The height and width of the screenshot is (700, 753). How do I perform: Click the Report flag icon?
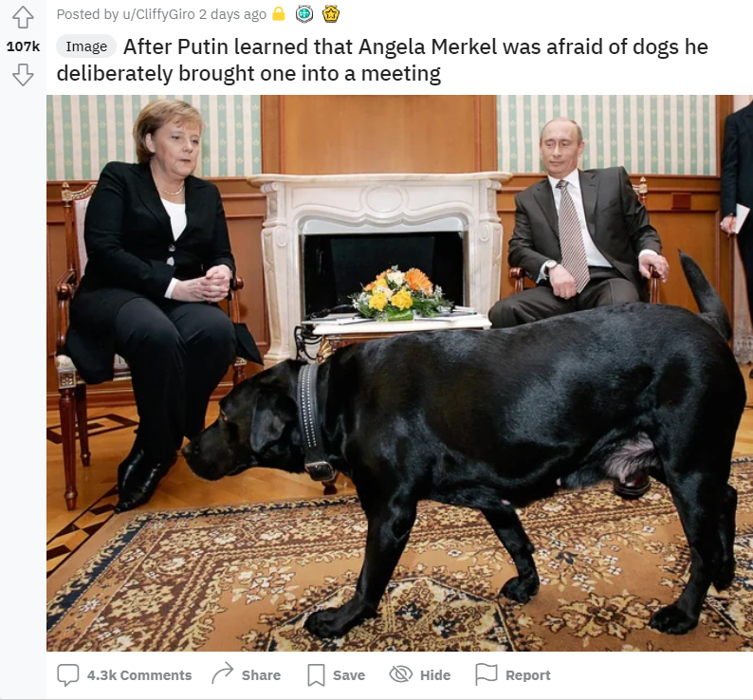click(486, 674)
